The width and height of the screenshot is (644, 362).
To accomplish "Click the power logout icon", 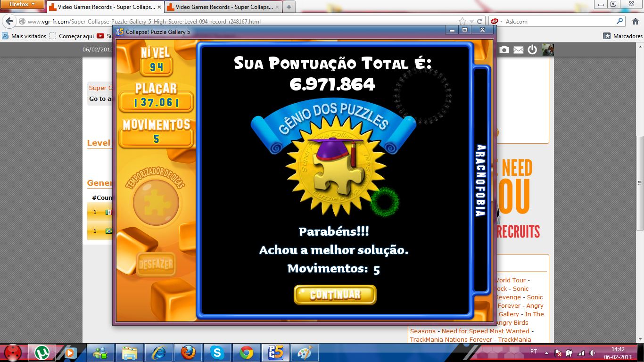I will 532,49.
